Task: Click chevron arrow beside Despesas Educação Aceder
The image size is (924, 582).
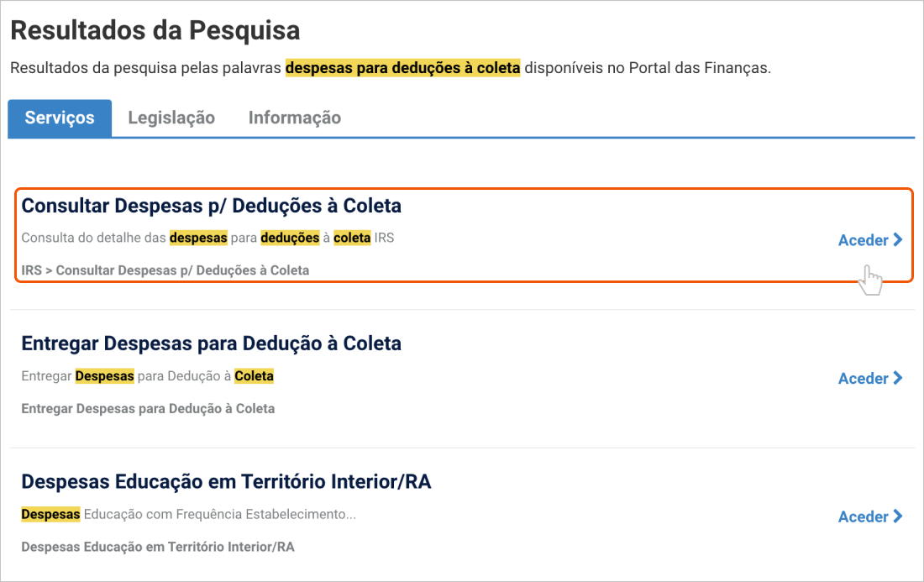Action: (898, 516)
